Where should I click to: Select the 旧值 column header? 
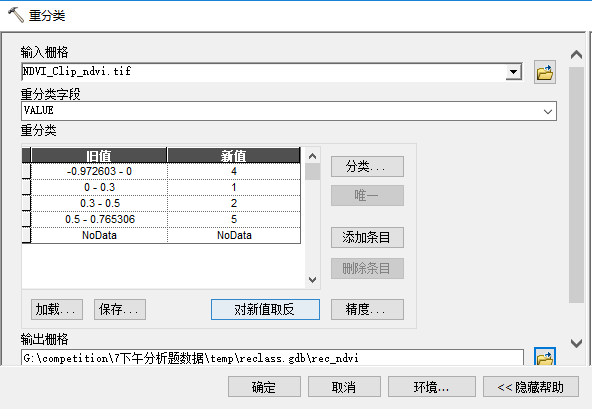[x=99, y=156]
